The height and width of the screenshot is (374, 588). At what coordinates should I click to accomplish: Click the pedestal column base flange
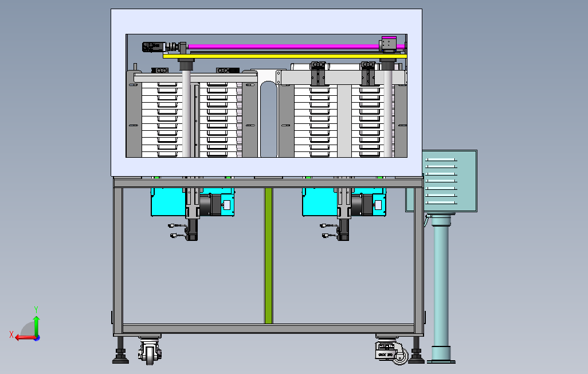tap(441, 361)
